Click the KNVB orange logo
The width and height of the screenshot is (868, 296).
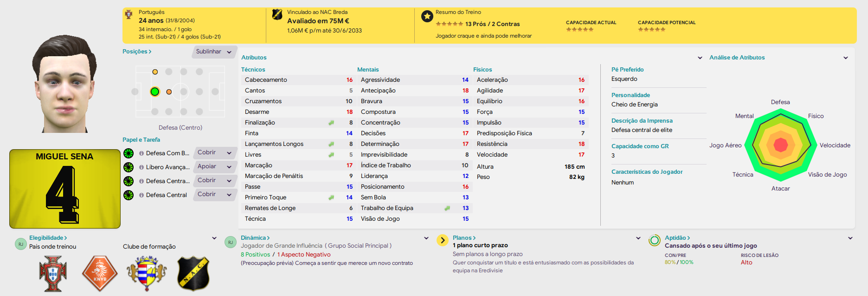pyautogui.click(x=100, y=274)
